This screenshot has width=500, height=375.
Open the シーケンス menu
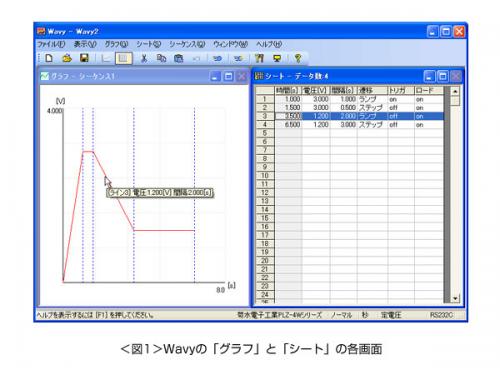(187, 44)
